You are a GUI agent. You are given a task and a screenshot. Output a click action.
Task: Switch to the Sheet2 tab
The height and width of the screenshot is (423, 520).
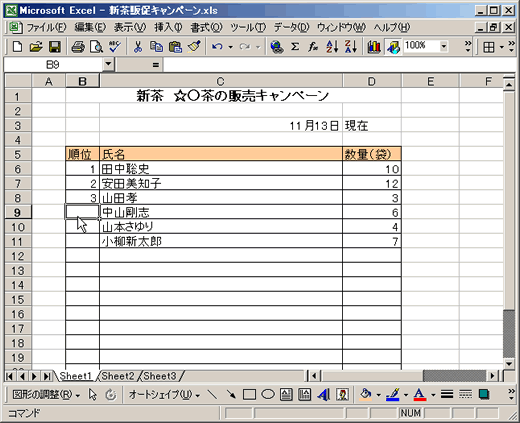[x=118, y=376]
